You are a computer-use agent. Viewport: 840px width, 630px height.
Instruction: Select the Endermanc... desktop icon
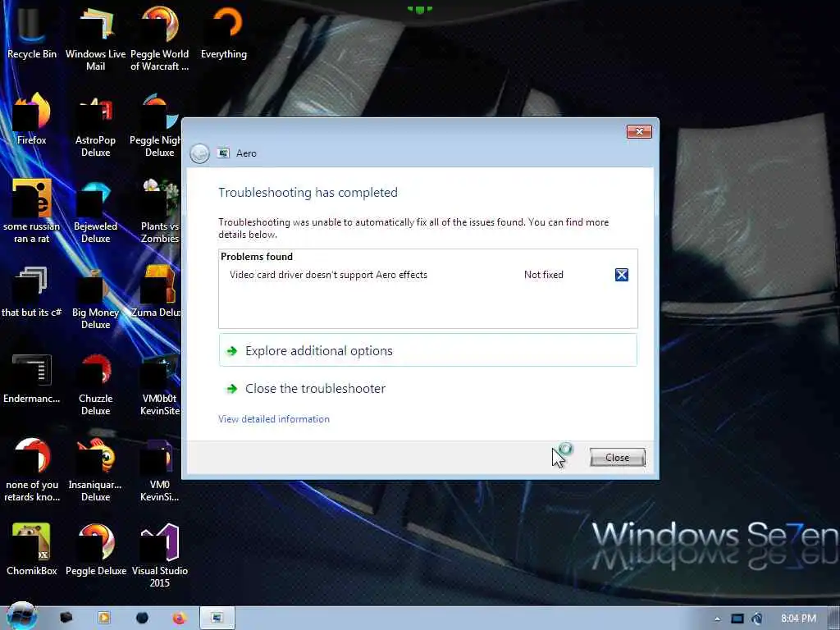[x=32, y=377]
